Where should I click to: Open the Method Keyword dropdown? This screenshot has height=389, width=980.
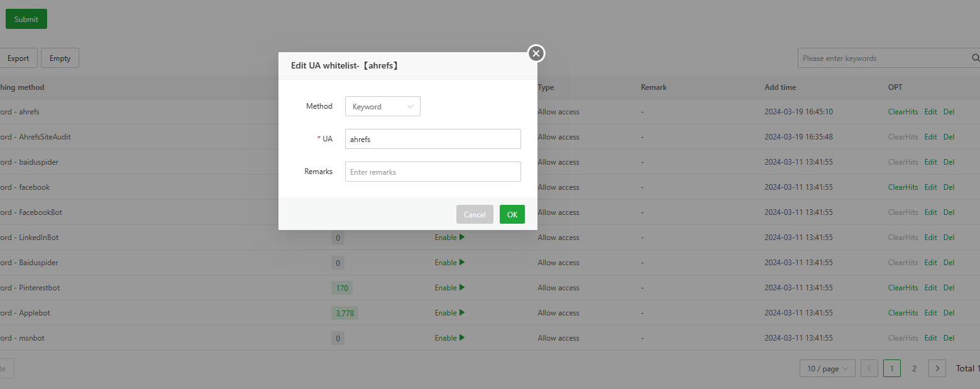coord(382,107)
